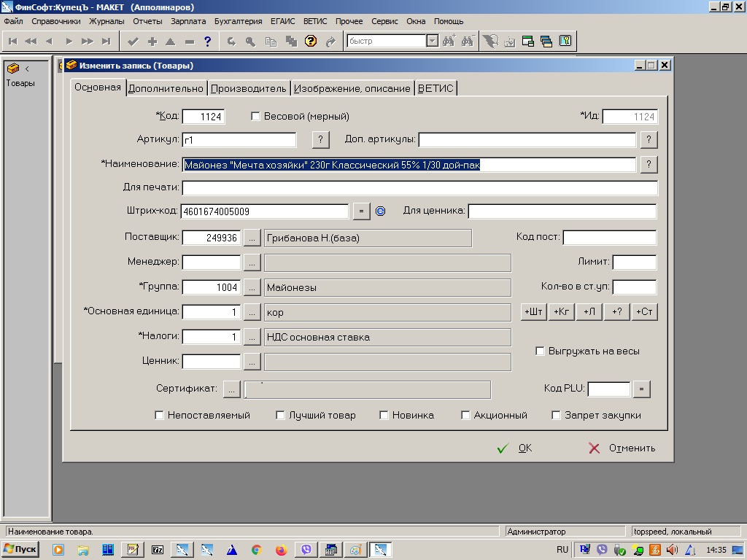Click the copy documents toolbar icon
Viewport: 747px width, 560px height.
coord(271,42)
